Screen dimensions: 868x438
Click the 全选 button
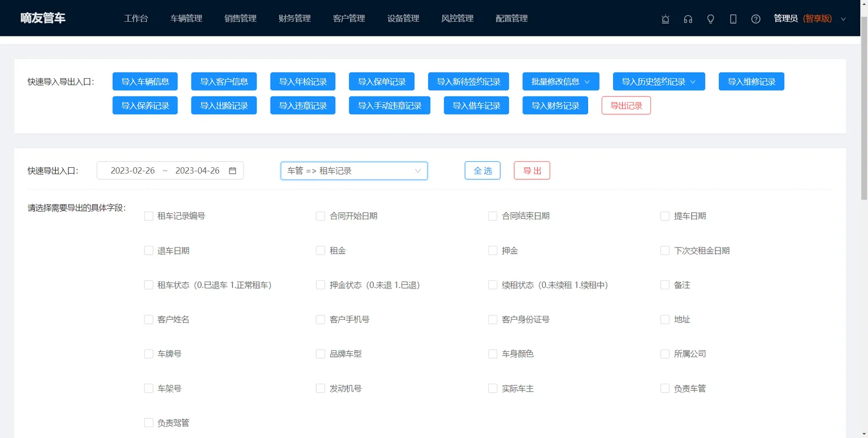(482, 170)
